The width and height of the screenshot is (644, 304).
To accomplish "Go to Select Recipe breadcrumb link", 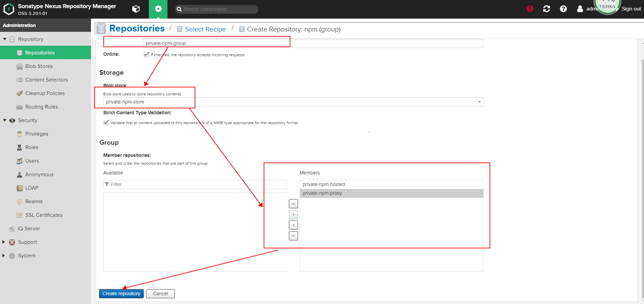I will 205,29.
